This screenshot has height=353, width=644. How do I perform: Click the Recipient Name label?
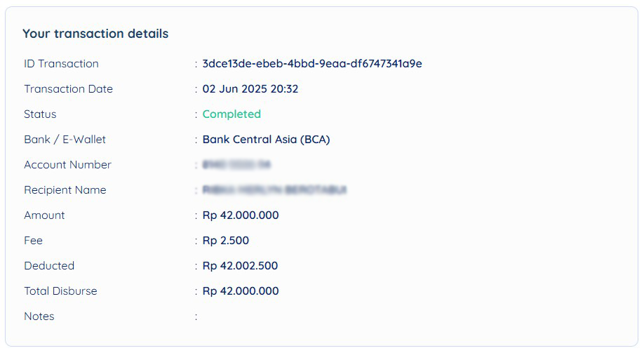pos(65,190)
